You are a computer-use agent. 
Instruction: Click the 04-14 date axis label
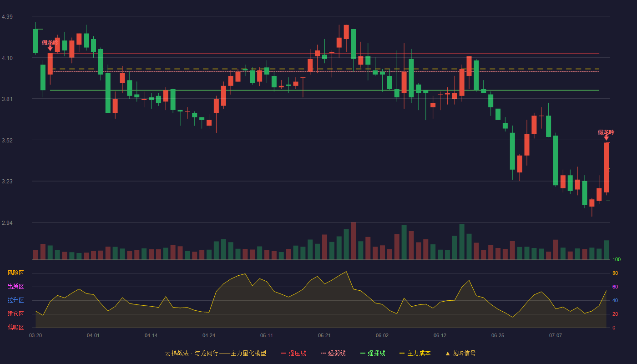[x=151, y=335]
